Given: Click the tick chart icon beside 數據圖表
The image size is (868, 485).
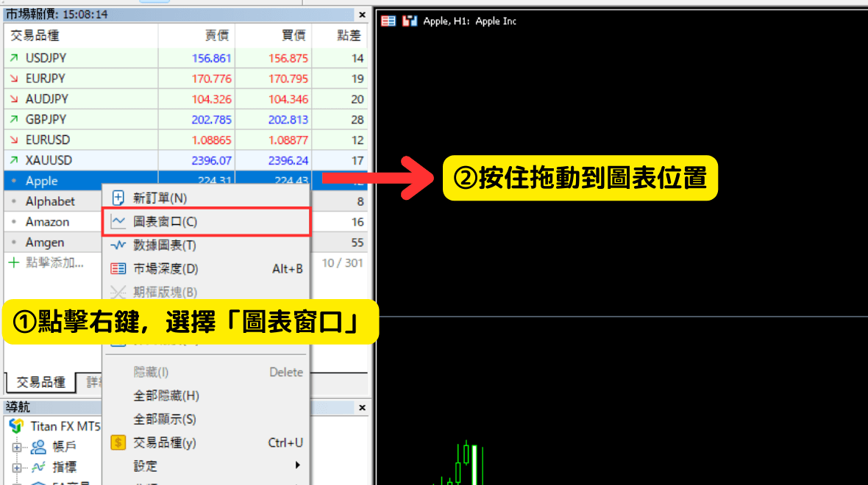Looking at the screenshot, I should [x=118, y=245].
